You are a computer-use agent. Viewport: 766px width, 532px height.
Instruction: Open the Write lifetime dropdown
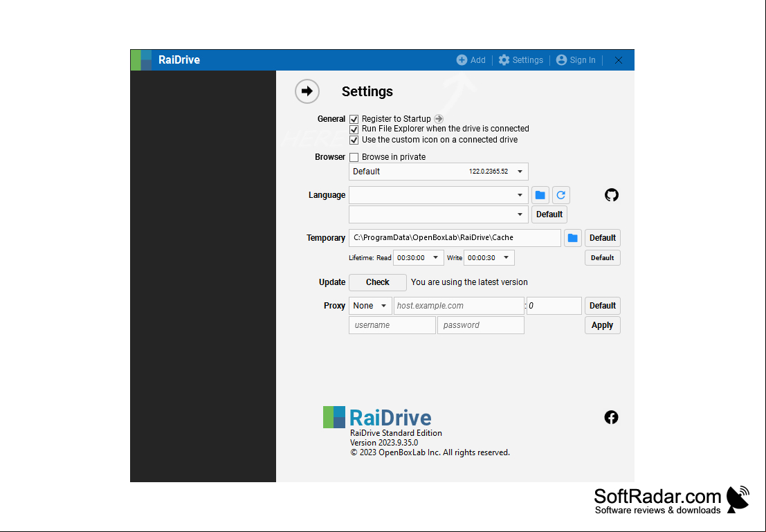(489, 257)
